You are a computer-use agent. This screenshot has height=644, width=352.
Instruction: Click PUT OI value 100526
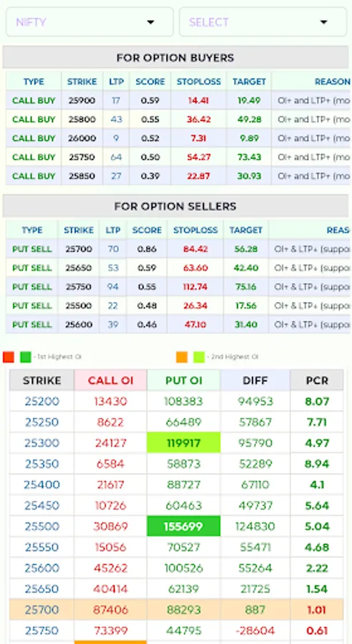(184, 568)
